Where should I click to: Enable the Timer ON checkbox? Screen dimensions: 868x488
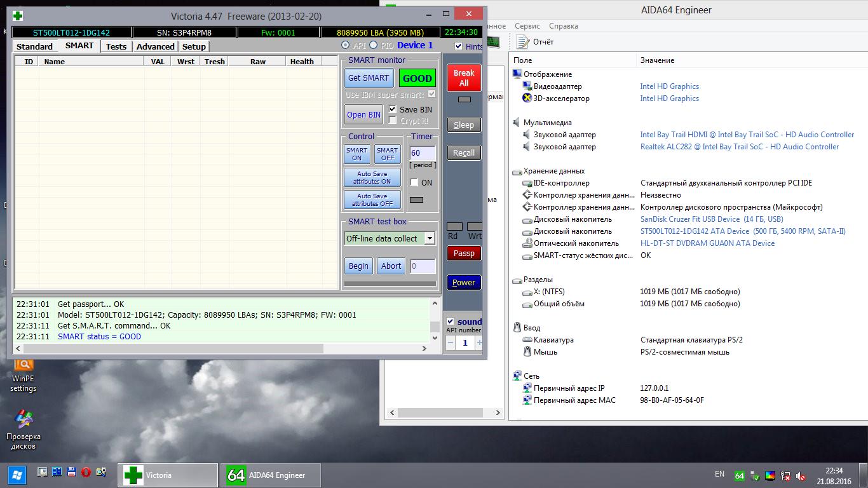pyautogui.click(x=414, y=182)
